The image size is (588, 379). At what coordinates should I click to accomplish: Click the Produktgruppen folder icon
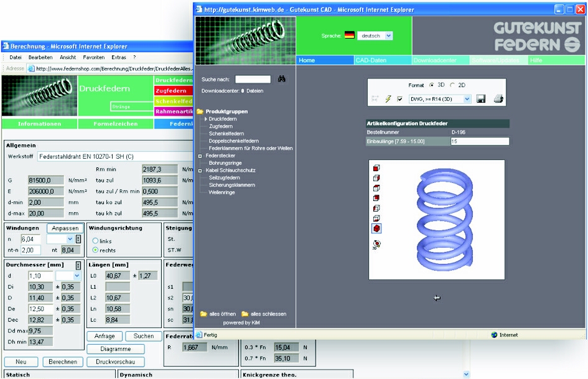click(200, 111)
